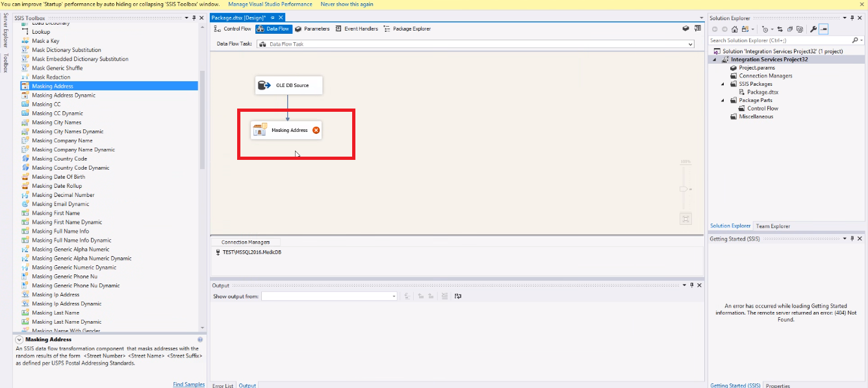The height and width of the screenshot is (388, 868).
Task: Click the Search Solution Explorer field
Action: (x=779, y=40)
